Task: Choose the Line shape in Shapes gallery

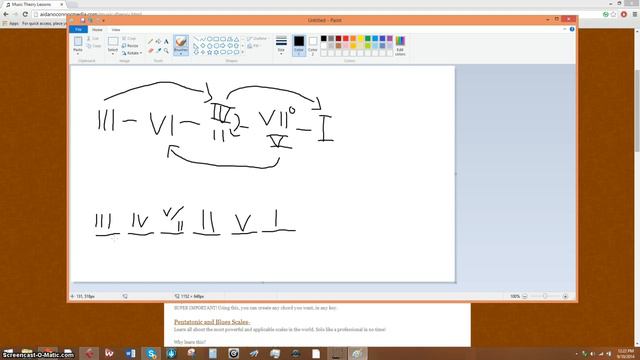Action: 196,39
